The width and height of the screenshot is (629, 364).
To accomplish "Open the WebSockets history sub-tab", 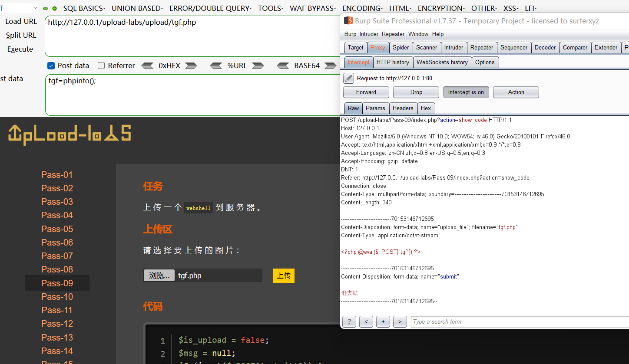I will pos(442,62).
